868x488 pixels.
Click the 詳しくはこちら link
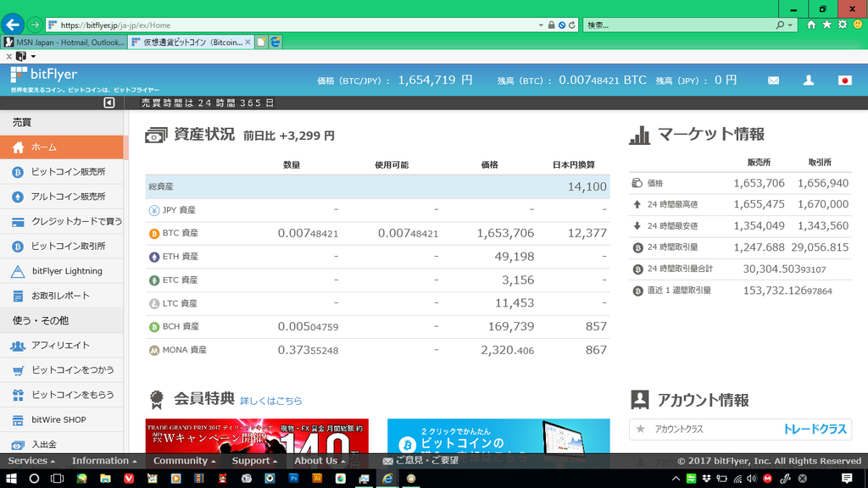pos(270,401)
